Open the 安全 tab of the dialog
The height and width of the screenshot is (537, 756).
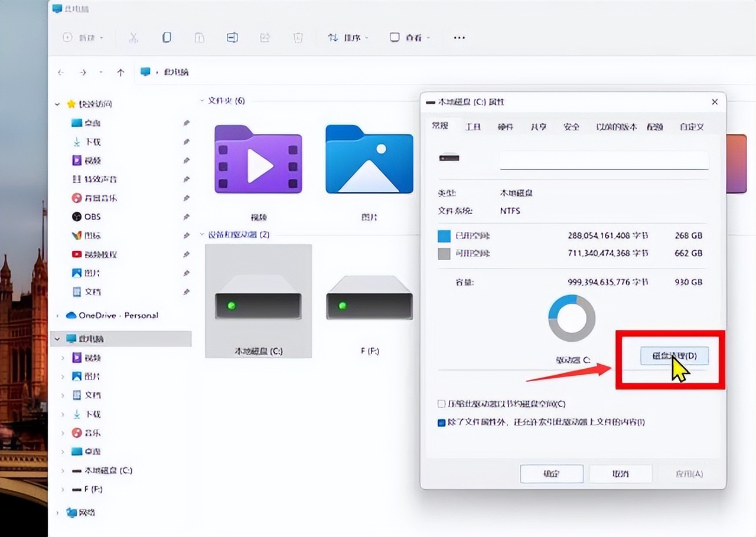[x=571, y=126]
